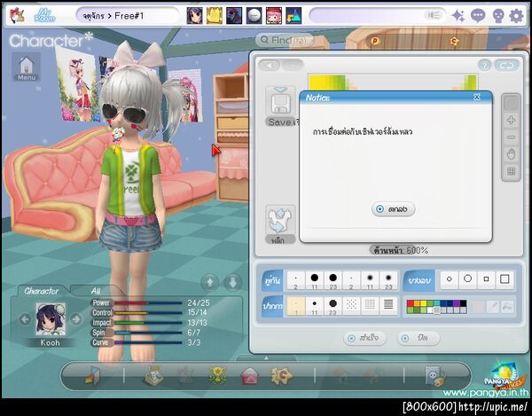Click the back arrow in design panel
The height and width of the screenshot is (416, 532).
(x=270, y=65)
